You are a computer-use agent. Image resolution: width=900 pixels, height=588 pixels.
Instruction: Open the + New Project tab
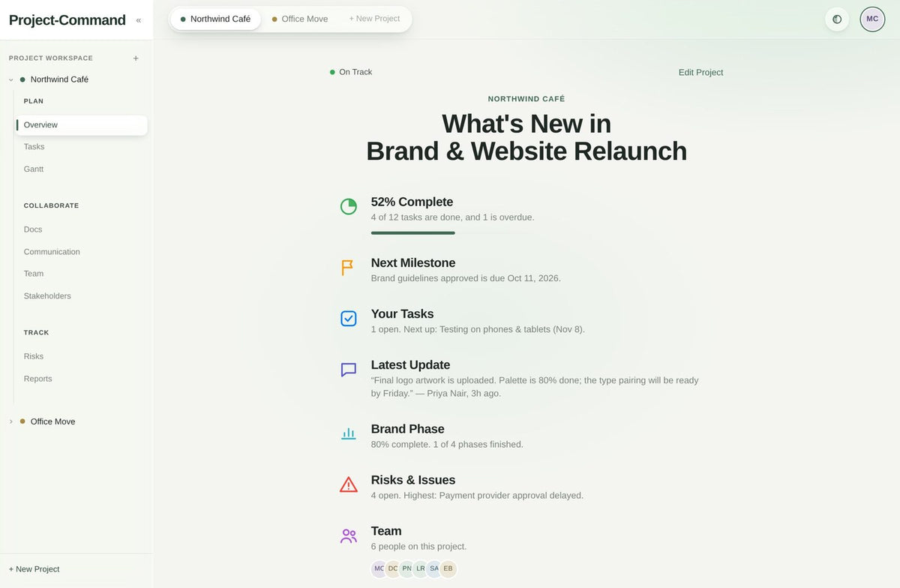point(374,19)
